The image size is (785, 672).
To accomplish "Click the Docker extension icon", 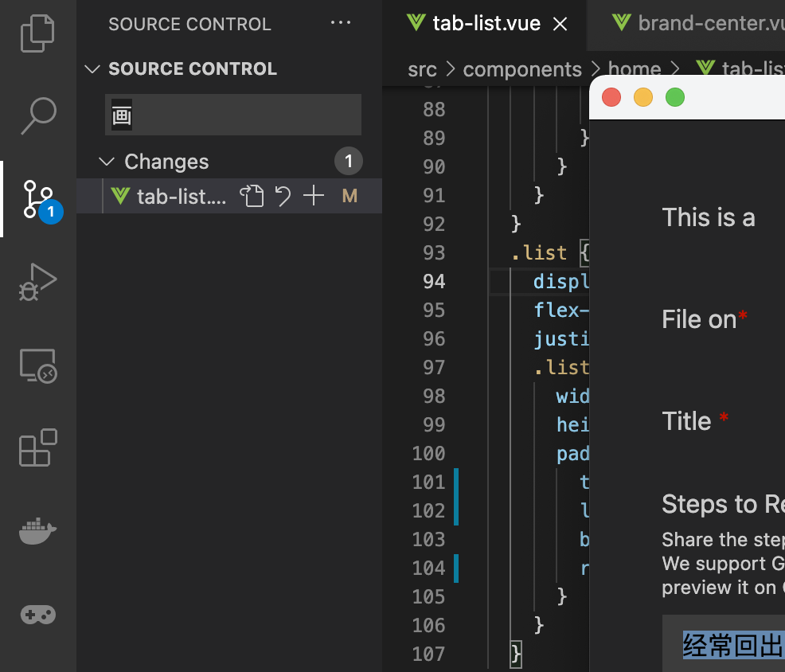I will 37,531.
